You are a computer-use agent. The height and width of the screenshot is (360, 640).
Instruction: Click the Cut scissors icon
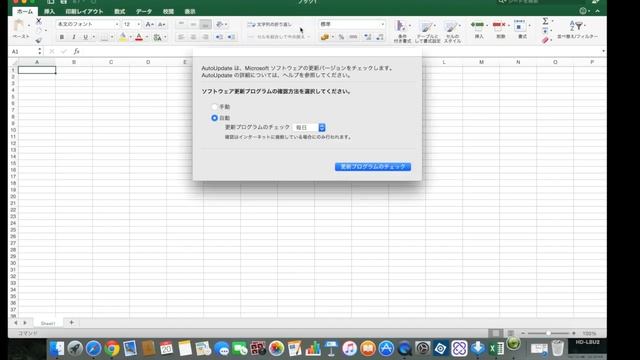[38, 21]
